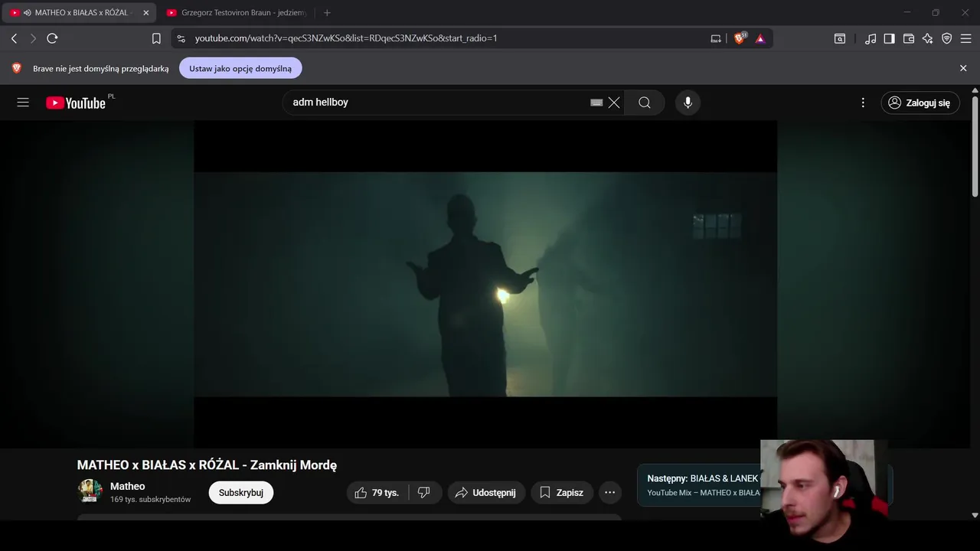Open the tab search icon in toolbar

point(840,38)
